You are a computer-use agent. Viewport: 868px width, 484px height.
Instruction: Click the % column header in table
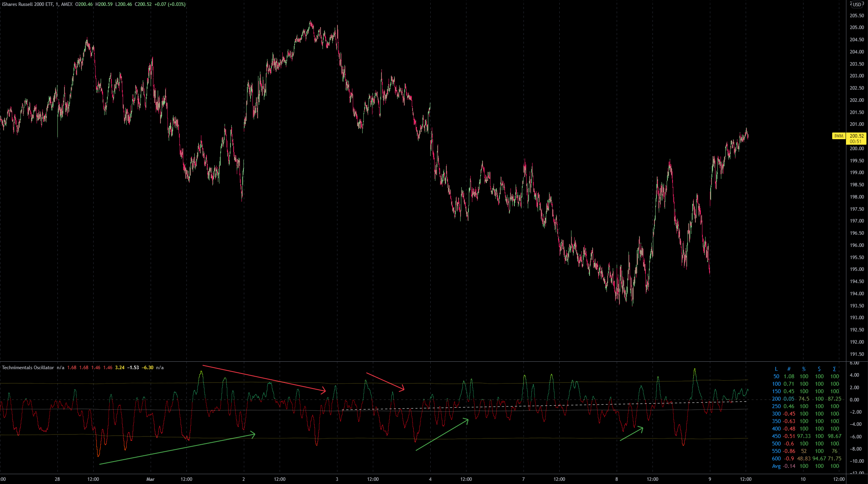click(804, 369)
